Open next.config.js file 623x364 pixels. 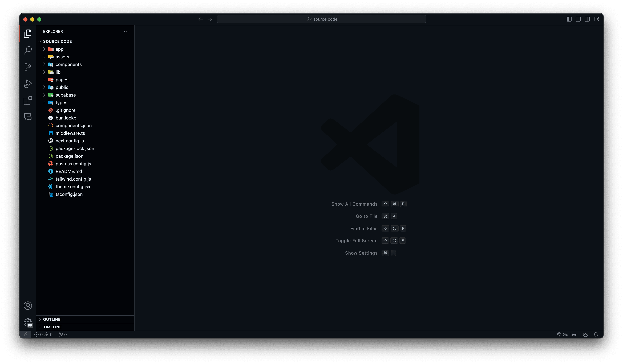85,141
